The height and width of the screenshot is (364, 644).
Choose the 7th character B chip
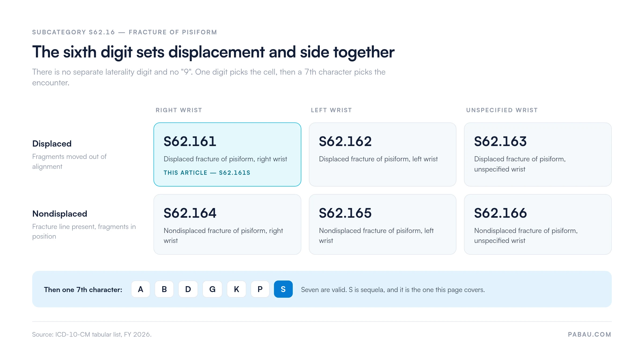pos(164,289)
